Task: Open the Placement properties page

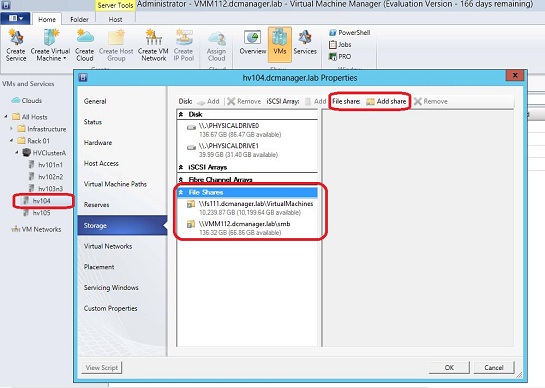Action: [x=122, y=267]
